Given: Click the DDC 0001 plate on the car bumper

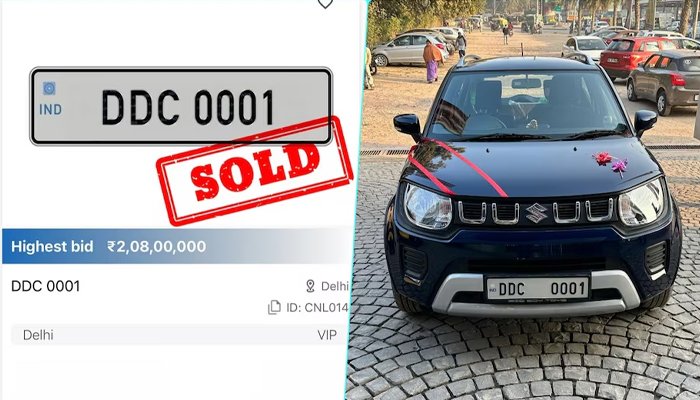Looking at the screenshot, I should click(538, 288).
